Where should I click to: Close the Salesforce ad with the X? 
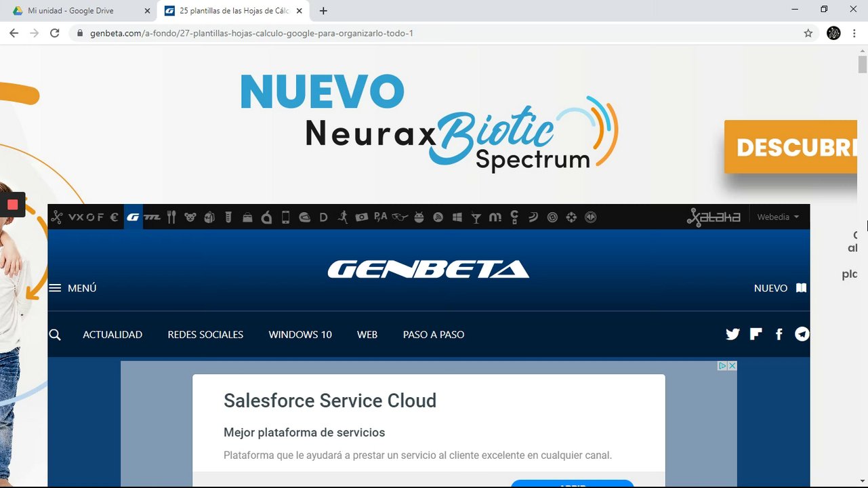pyautogui.click(x=732, y=366)
